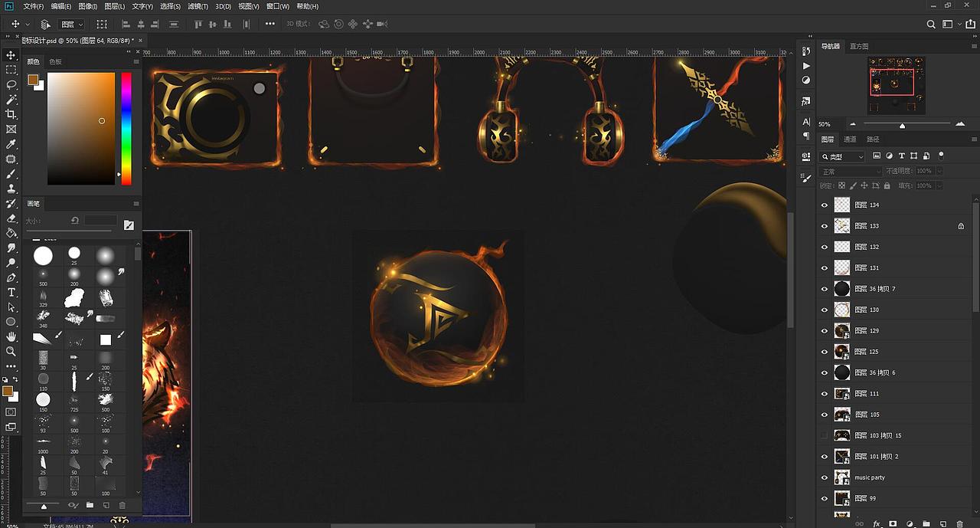Open the History panel icon in dock

coord(806,51)
